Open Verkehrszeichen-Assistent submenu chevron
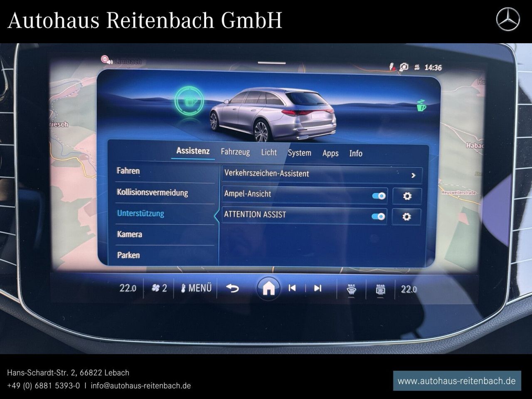532x399 pixels. pos(413,175)
